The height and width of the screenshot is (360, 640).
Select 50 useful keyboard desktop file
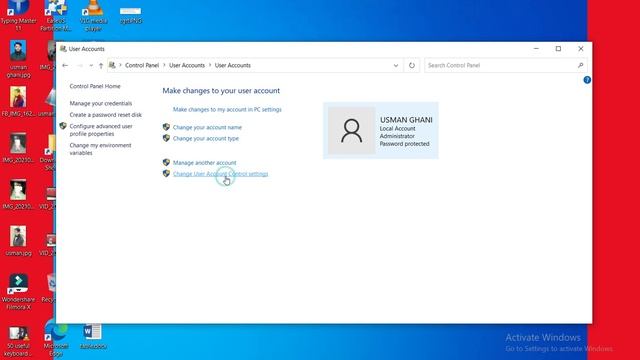click(x=18, y=342)
